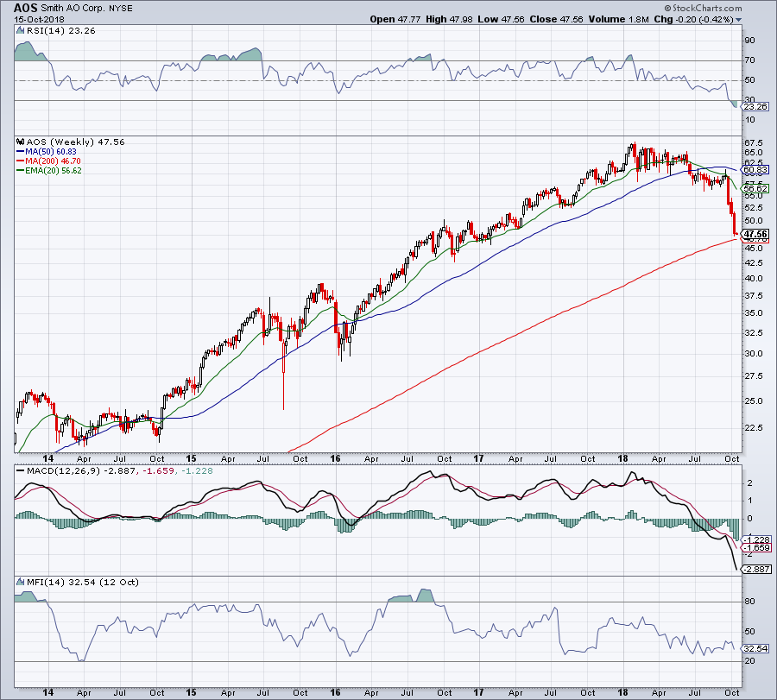Click the 'MFI(14) 32.54 (12 Oct)' legend text
Image resolution: width=777 pixels, height=700 pixels.
82,582
